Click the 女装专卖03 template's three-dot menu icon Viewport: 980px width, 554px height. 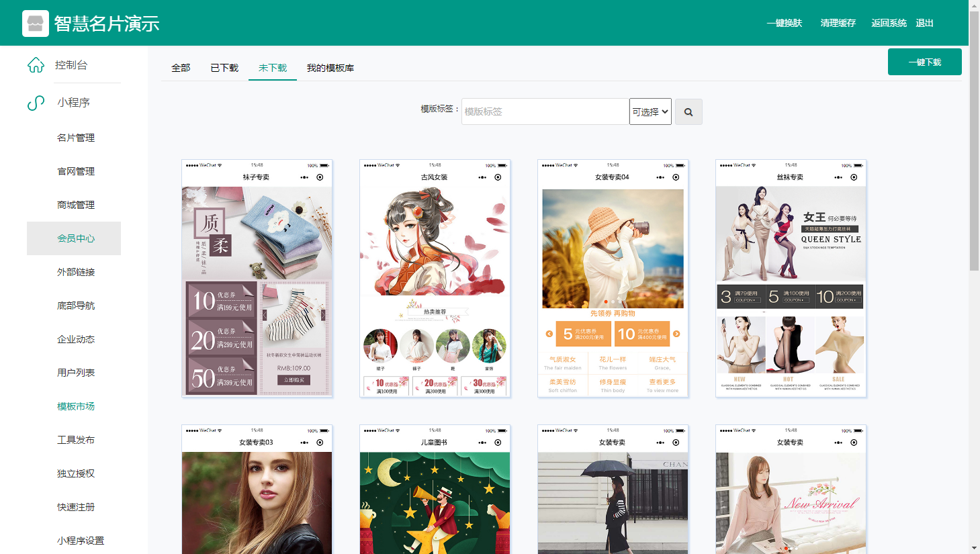pyautogui.click(x=304, y=443)
